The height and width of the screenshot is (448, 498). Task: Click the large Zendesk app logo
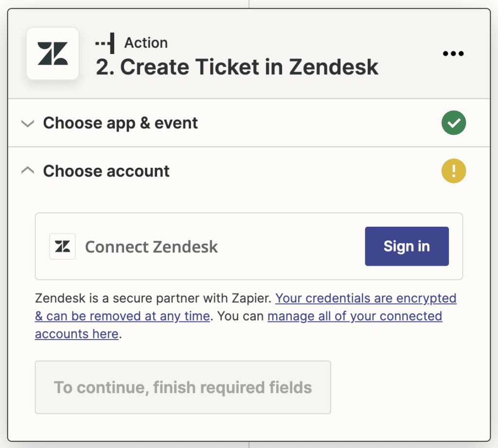tap(53, 54)
